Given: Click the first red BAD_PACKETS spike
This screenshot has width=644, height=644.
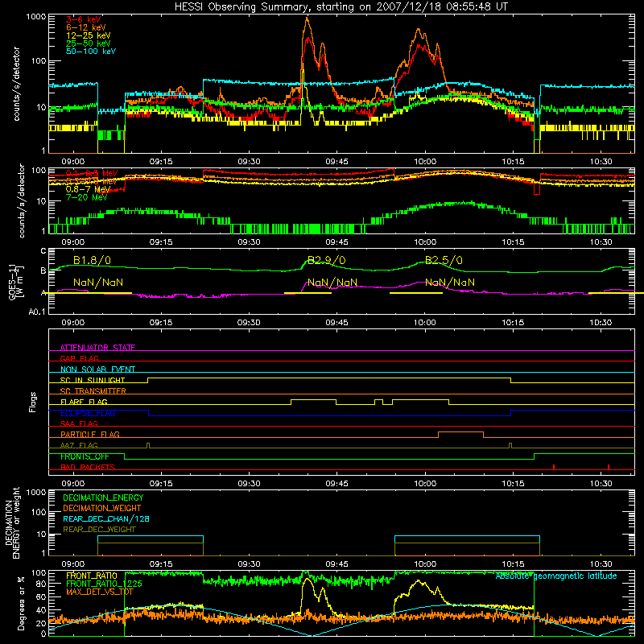Looking at the screenshot, I should [554, 467].
